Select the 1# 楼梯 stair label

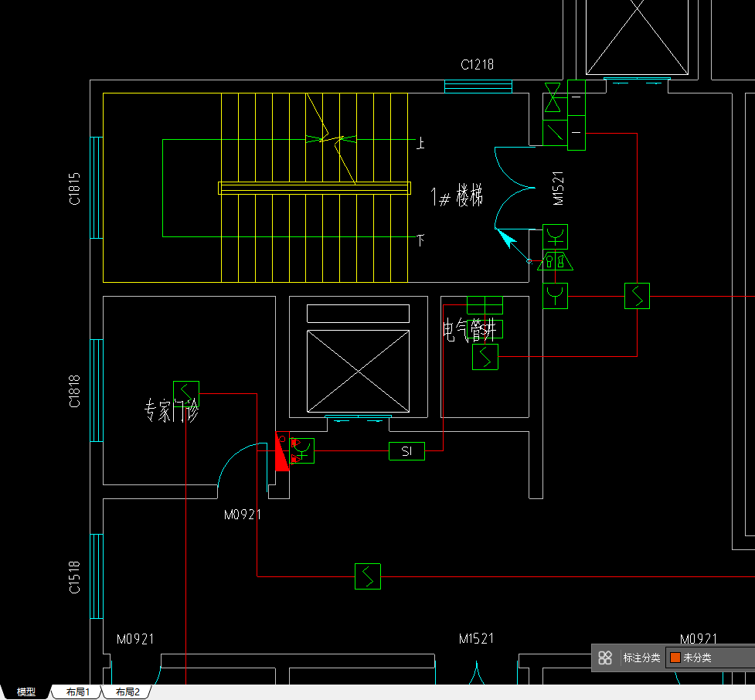point(457,196)
